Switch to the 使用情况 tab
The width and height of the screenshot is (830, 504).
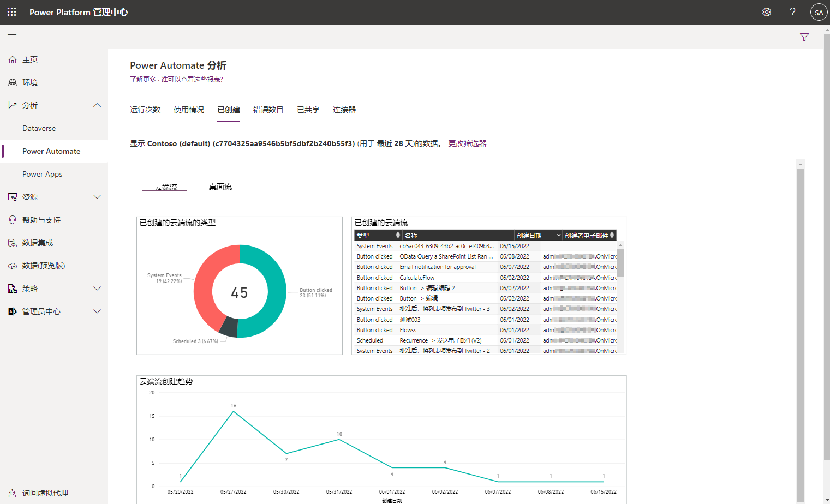tap(189, 110)
